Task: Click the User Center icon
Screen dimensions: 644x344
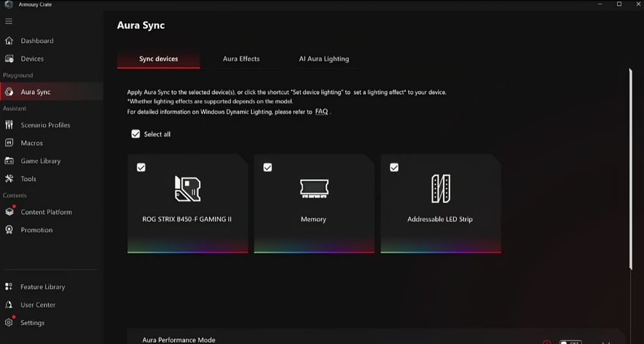Action: pyautogui.click(x=8, y=305)
